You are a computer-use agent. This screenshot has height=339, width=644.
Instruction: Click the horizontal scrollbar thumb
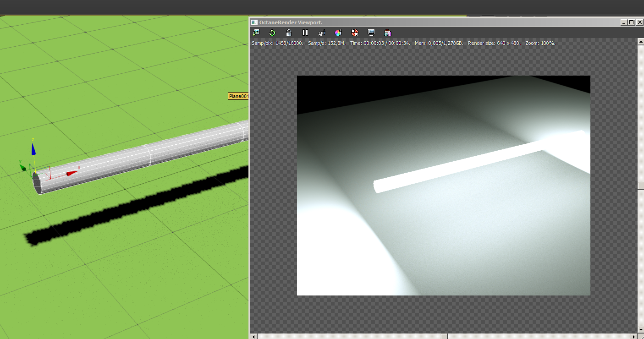(x=444, y=336)
